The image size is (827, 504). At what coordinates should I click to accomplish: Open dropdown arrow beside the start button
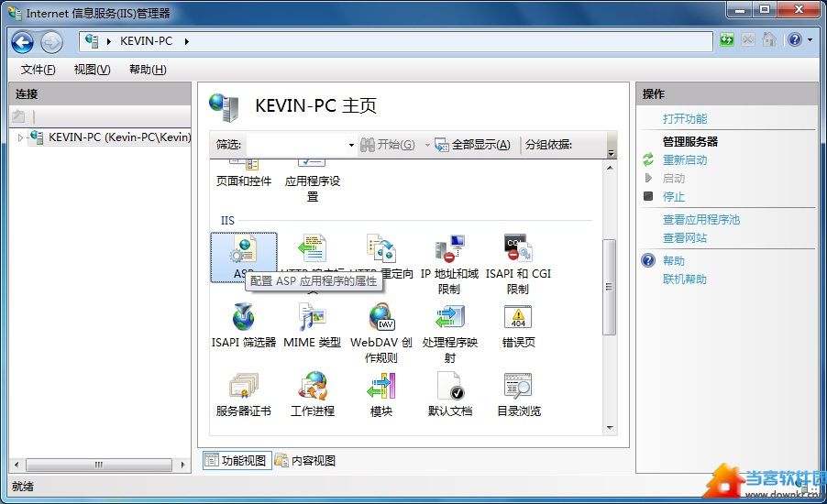click(x=426, y=145)
